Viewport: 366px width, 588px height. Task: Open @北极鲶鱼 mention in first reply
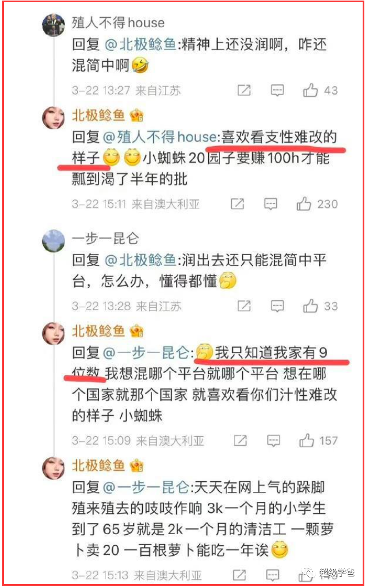point(139,45)
